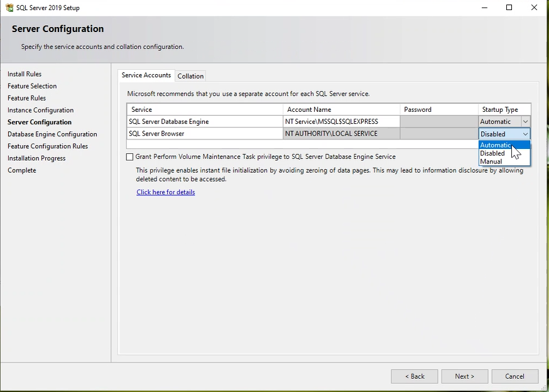The image size is (549, 392).
Task: Edit the NT Service\MSSQL$SQLEXPRESS account name field
Action: [341, 122]
